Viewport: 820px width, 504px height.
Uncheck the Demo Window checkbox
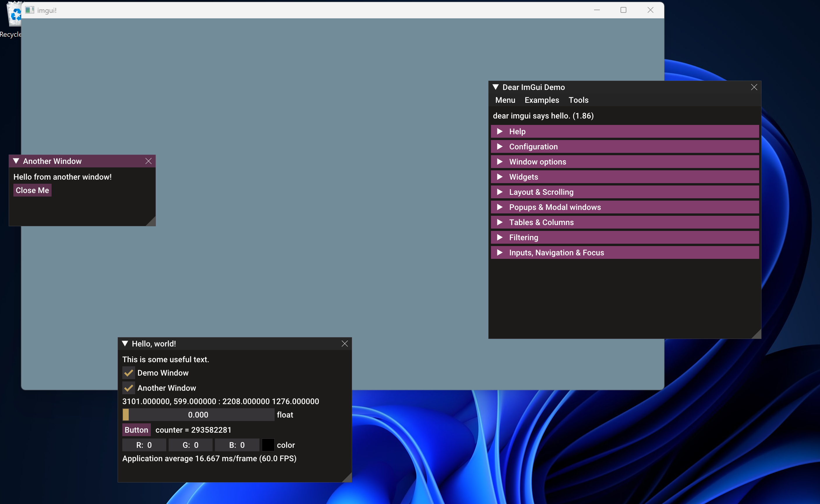click(128, 373)
